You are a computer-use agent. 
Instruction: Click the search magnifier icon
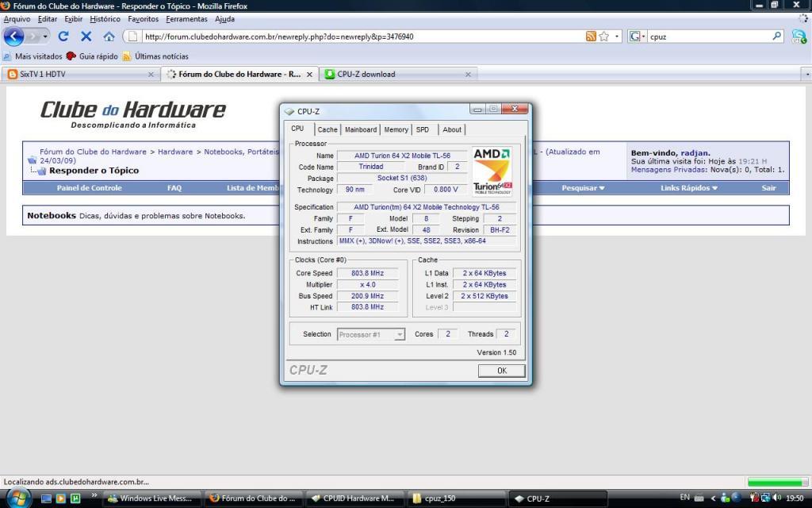(x=777, y=37)
